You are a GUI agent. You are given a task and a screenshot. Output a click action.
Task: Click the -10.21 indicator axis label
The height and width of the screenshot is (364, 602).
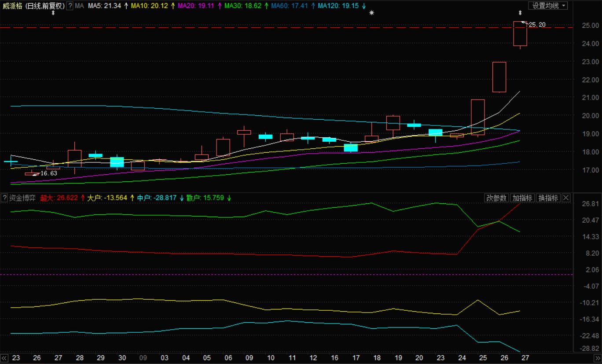point(589,303)
